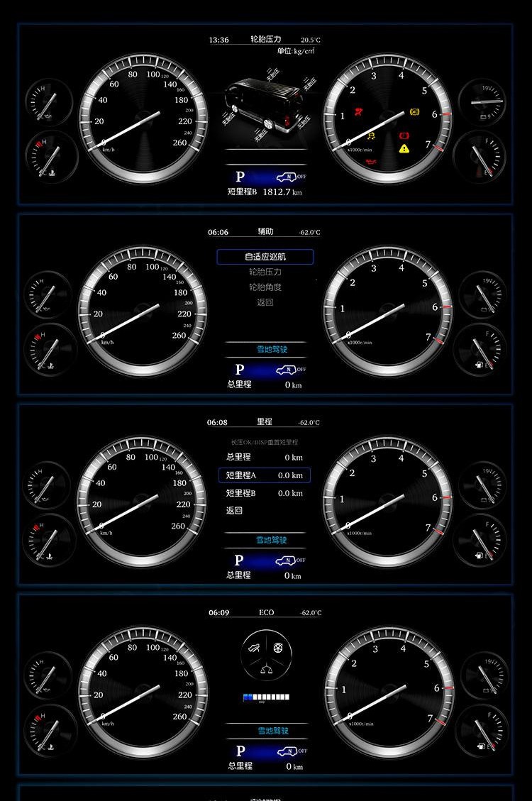Click the acceleration icon in ECO circle
This screenshot has width=532, height=801.
(x=255, y=648)
